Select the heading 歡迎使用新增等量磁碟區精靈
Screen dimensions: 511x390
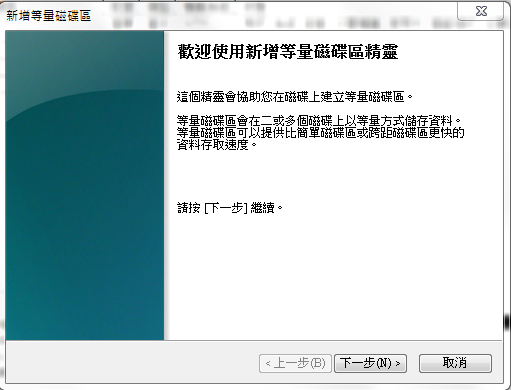pyautogui.click(x=288, y=52)
